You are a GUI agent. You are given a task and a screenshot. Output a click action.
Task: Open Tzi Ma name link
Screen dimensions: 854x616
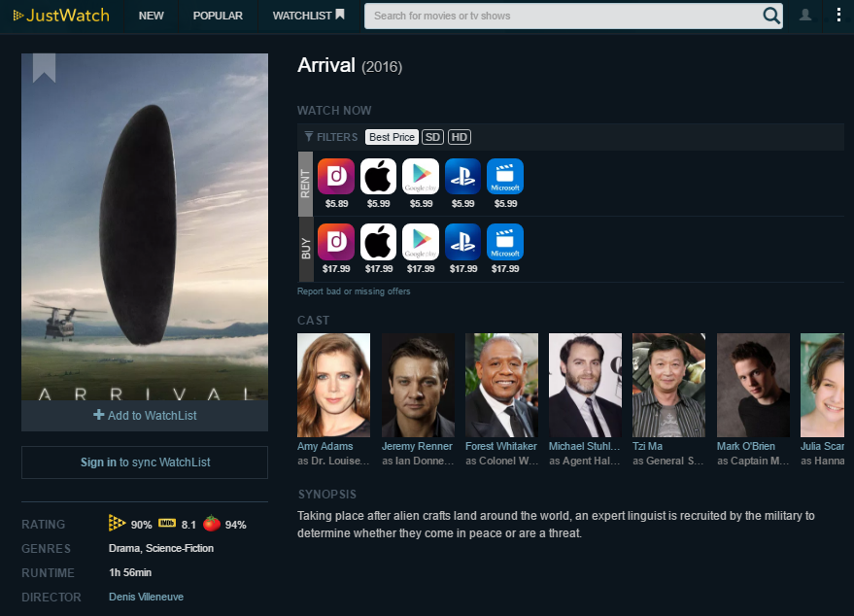pyautogui.click(x=648, y=446)
